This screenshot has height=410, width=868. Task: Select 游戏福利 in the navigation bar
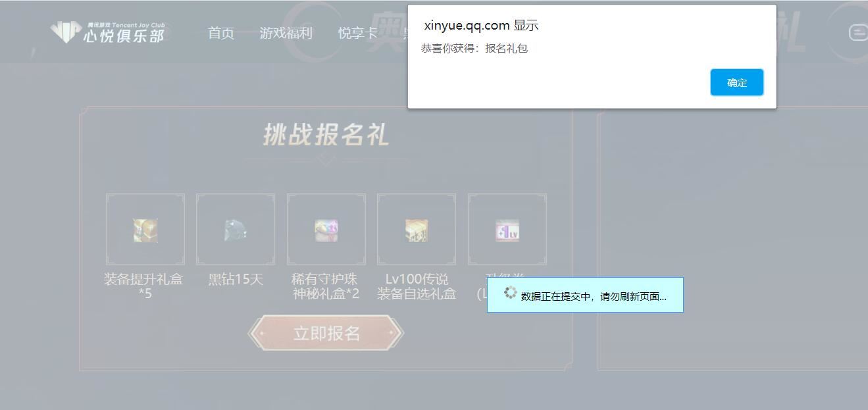point(287,33)
